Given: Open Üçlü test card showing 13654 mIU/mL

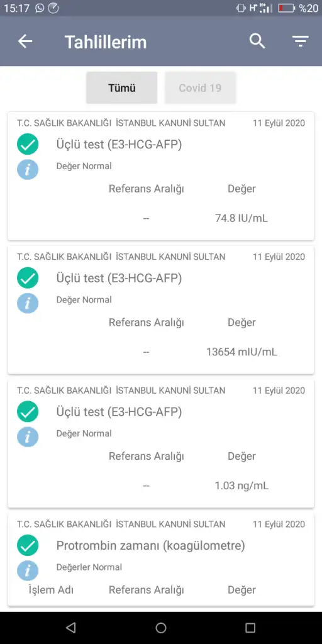Looking at the screenshot, I should [x=161, y=310].
